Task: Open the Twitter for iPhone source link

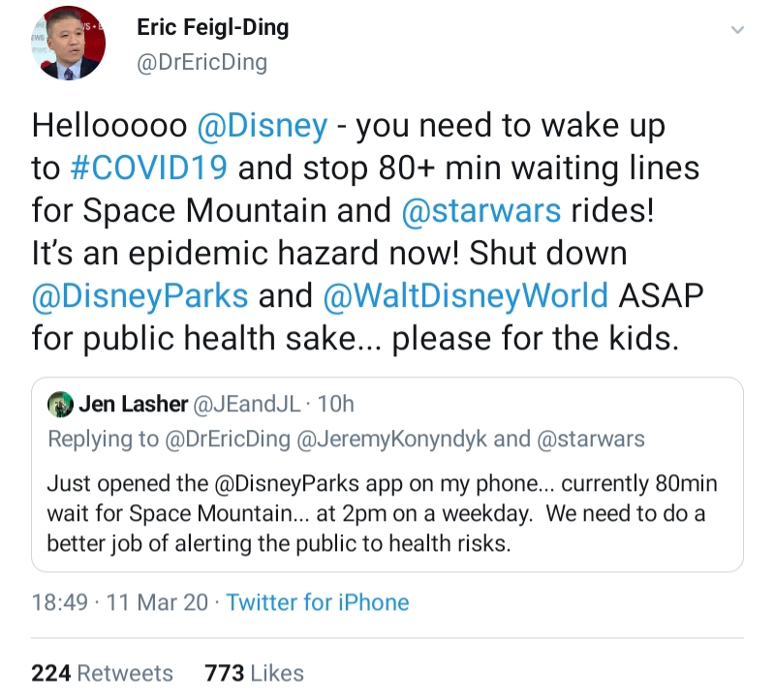Action: pos(318,602)
